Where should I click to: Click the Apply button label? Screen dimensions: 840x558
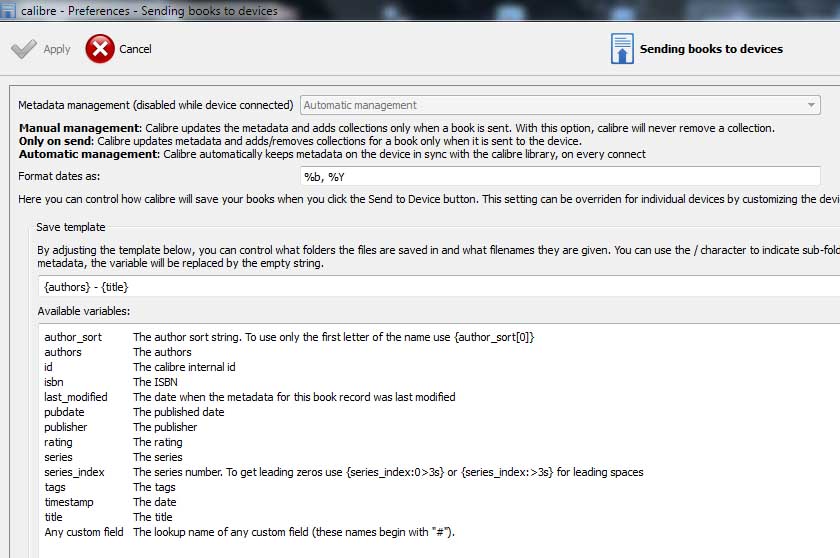pyautogui.click(x=57, y=49)
